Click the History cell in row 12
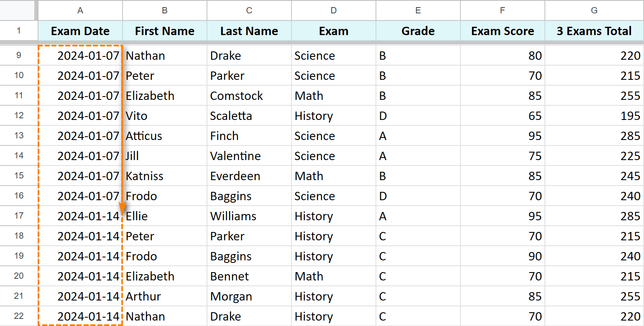 tap(333, 115)
